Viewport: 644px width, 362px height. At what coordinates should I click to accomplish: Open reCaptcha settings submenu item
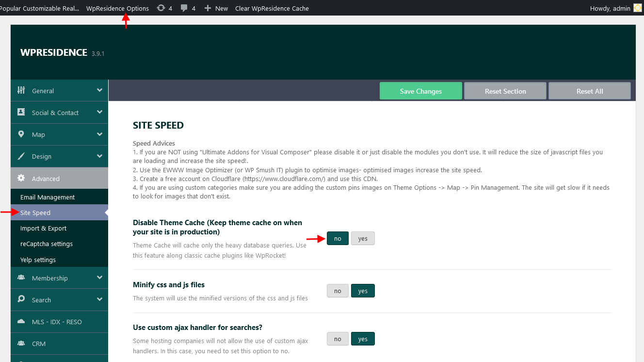[x=59, y=244]
